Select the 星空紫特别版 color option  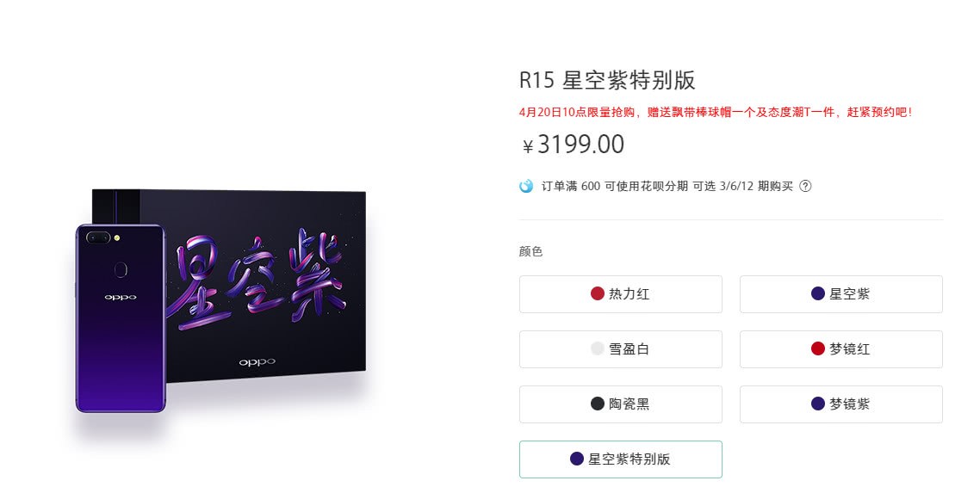pos(620,459)
